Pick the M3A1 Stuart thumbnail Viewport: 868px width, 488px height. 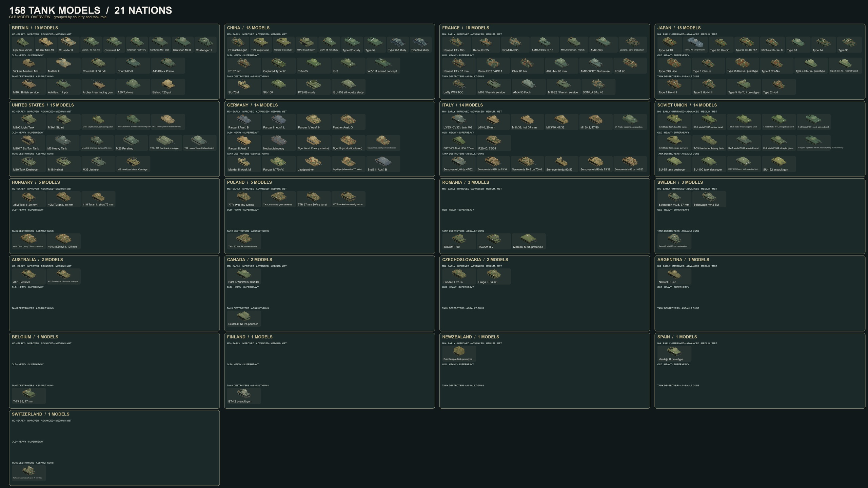(x=63, y=122)
